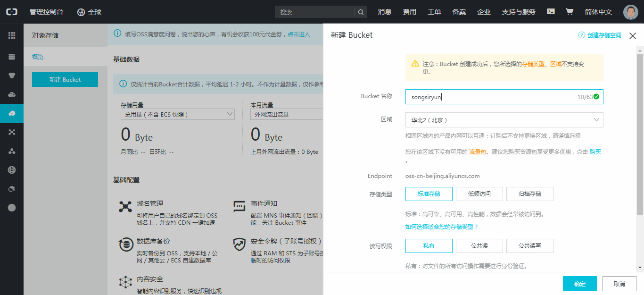Select 公共读 read permission
Viewport: 644px width, 295px height.
479,245
